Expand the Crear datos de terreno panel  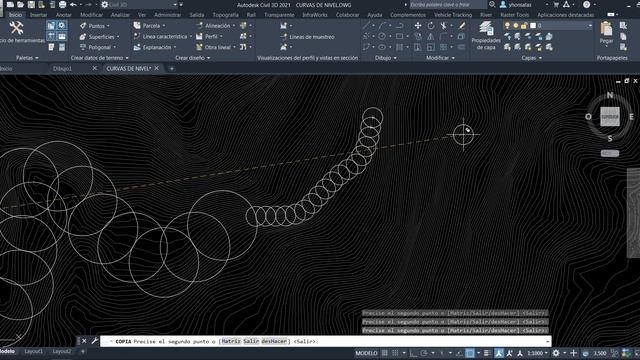point(100,58)
